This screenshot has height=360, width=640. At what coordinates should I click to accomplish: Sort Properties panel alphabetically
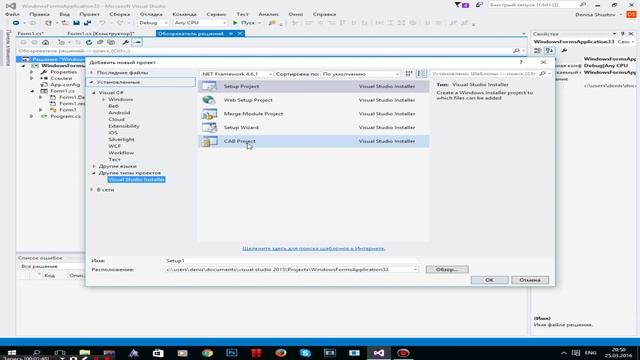(x=549, y=51)
